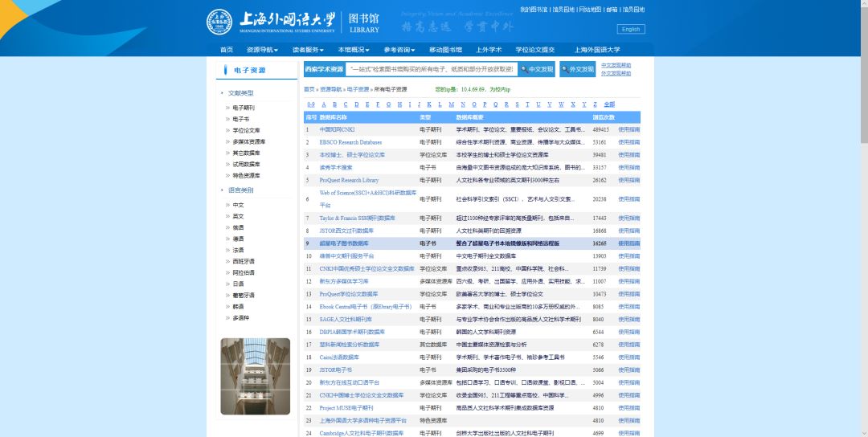Click the 资源导航 breadcrumb link
This screenshot has height=437, width=868.
click(x=330, y=89)
